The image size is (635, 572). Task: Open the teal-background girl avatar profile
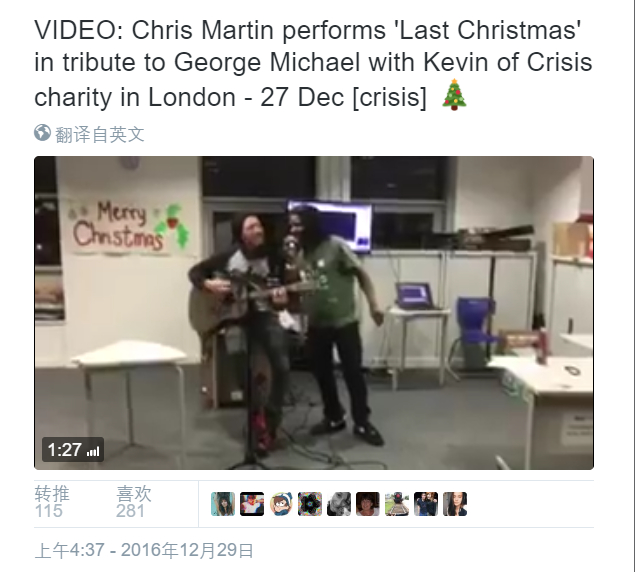[x=223, y=504]
